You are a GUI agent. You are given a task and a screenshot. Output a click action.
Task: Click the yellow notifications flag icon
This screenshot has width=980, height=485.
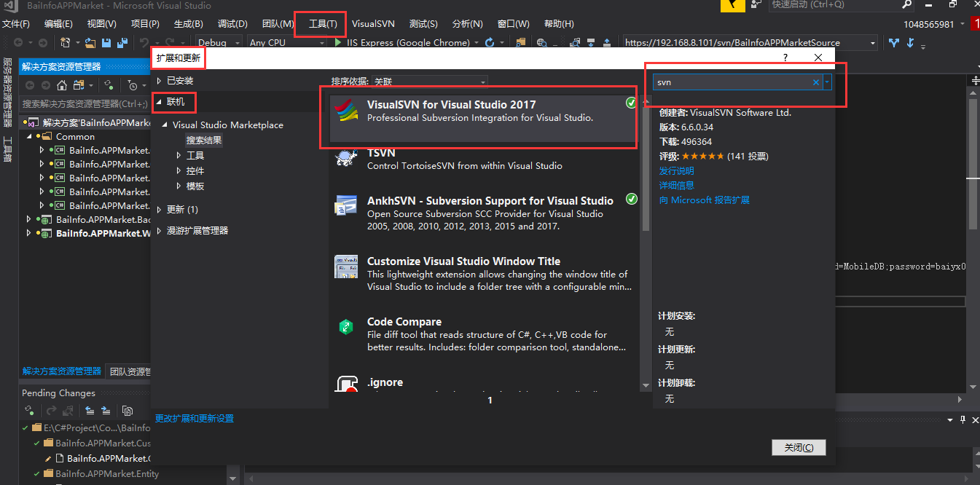(x=732, y=5)
